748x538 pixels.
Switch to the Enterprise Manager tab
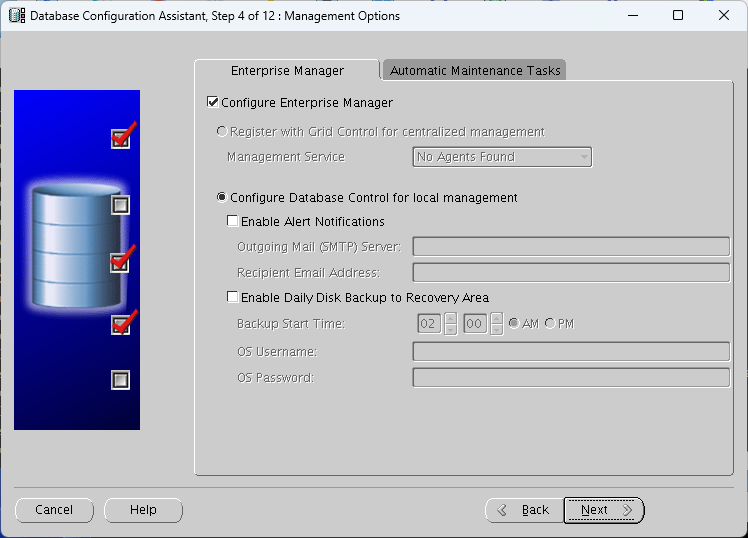coord(287,71)
